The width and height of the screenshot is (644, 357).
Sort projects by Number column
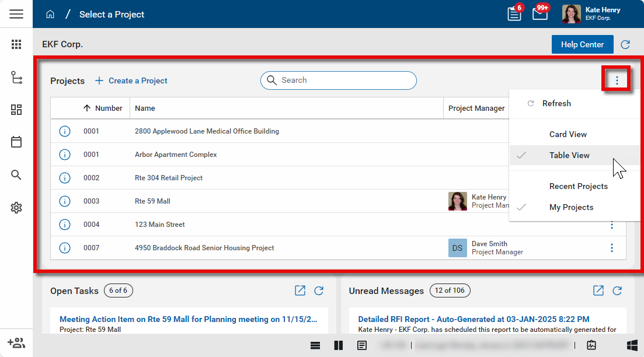tap(103, 108)
